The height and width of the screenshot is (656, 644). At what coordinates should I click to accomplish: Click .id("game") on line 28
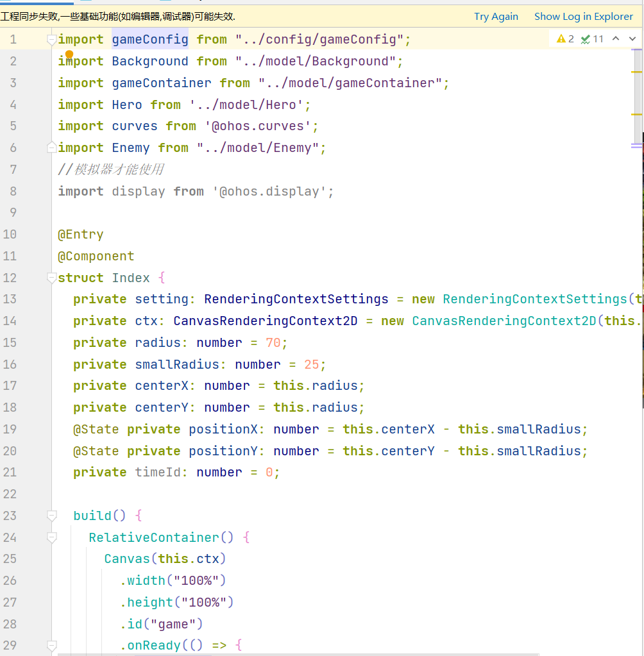click(161, 624)
